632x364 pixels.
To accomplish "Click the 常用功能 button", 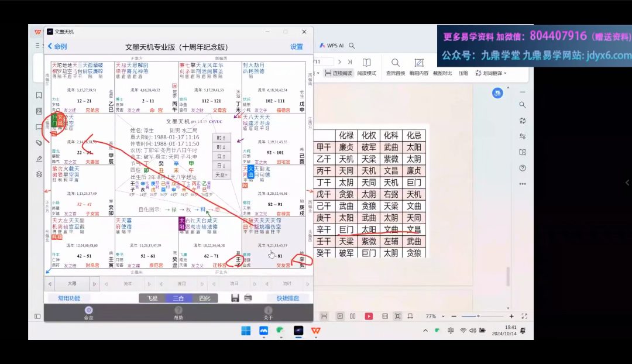I will pos(68,298).
